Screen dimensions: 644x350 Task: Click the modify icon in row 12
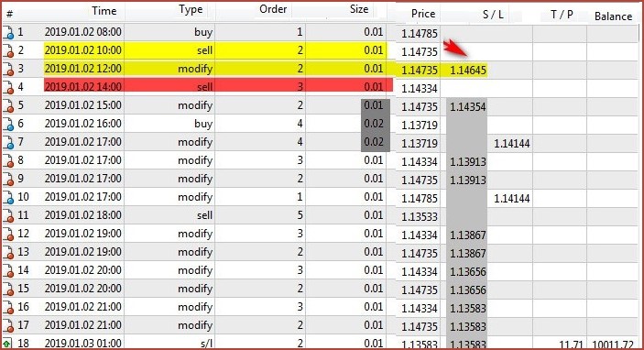tap(8, 235)
